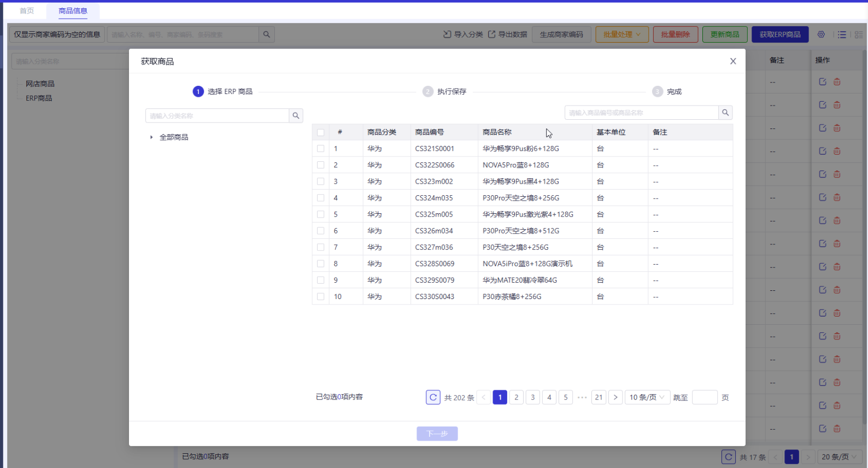The height and width of the screenshot is (468, 868).
Task: Toggle the select-all header checkbox
Action: tap(320, 132)
